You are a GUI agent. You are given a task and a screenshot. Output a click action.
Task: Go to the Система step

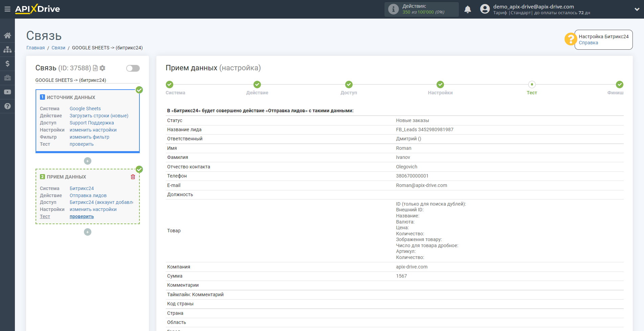coord(170,85)
